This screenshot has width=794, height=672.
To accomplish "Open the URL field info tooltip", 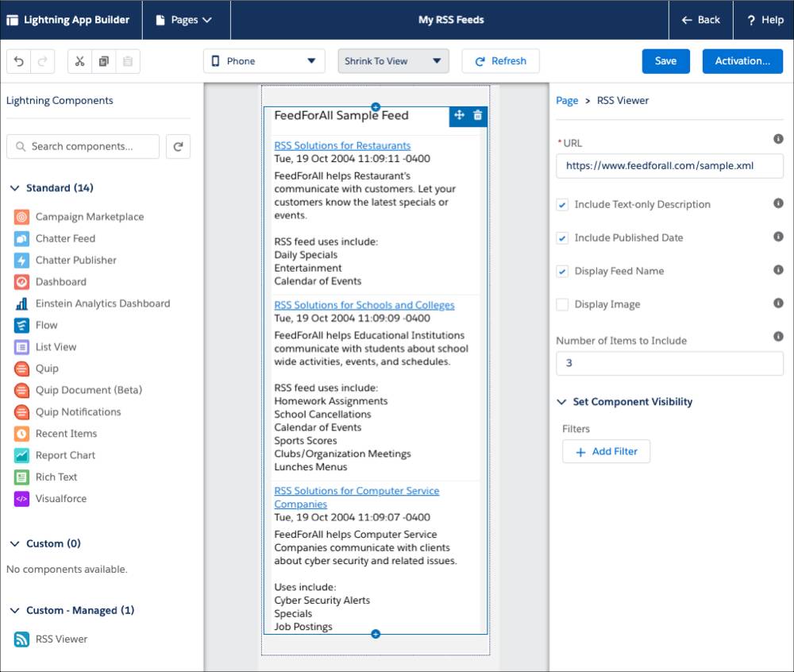I will tap(778, 139).
